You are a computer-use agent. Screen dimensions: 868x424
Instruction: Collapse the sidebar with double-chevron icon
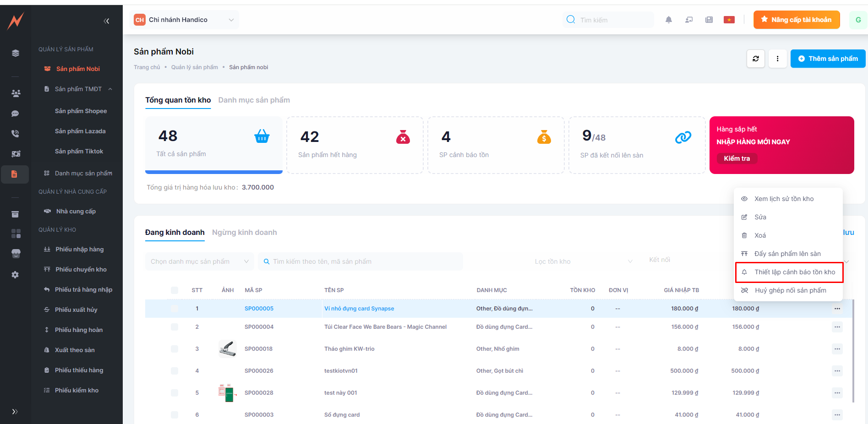tap(106, 21)
